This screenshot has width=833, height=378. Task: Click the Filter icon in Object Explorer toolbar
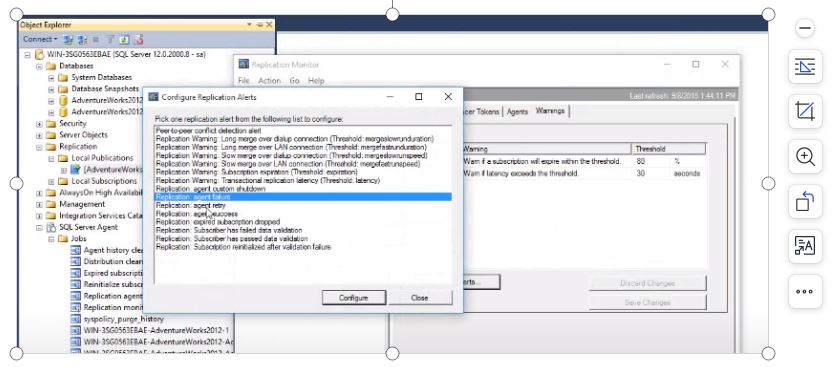[110, 39]
